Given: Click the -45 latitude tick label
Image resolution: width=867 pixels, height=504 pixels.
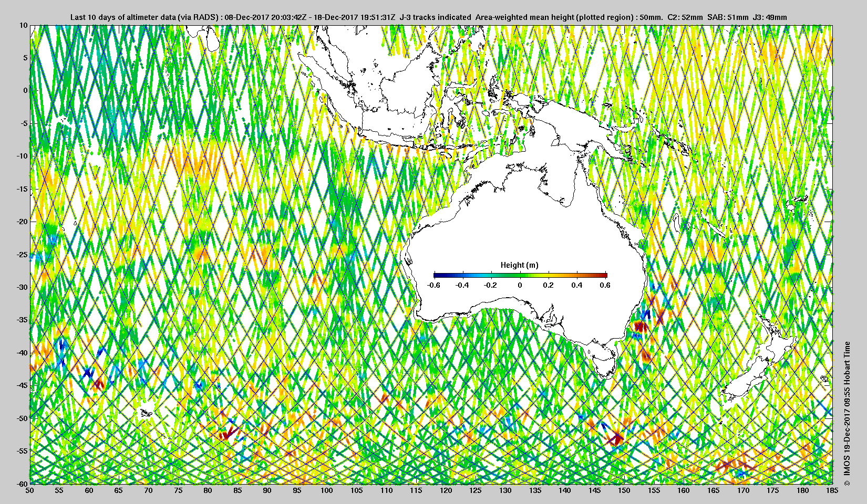Looking at the screenshot, I should click(x=22, y=385).
